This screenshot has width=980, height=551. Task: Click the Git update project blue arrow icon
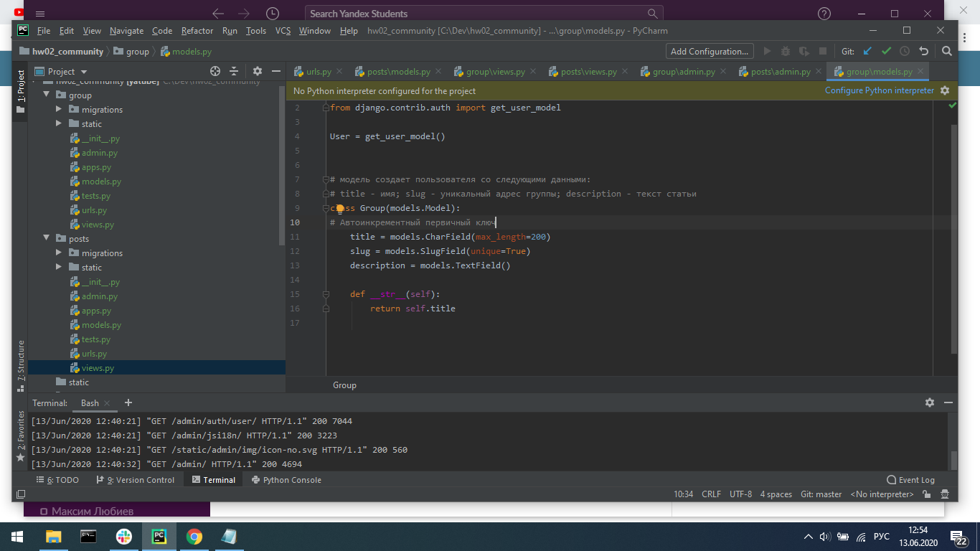tap(867, 51)
